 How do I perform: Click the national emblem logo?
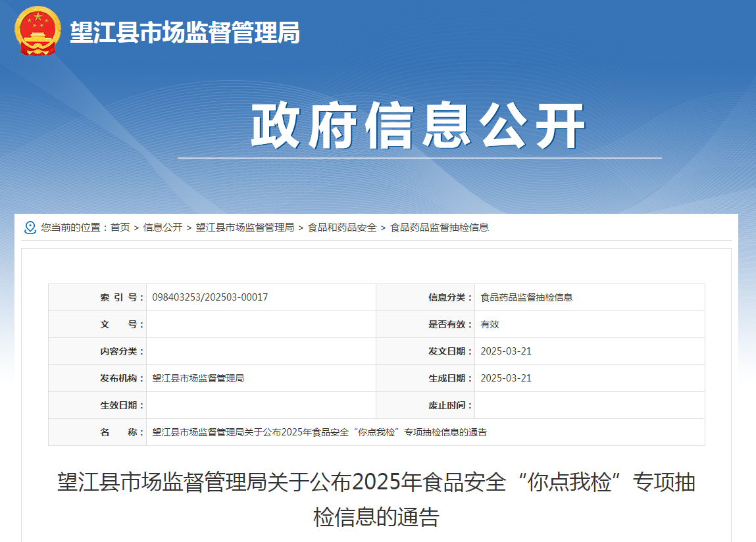tap(38, 31)
